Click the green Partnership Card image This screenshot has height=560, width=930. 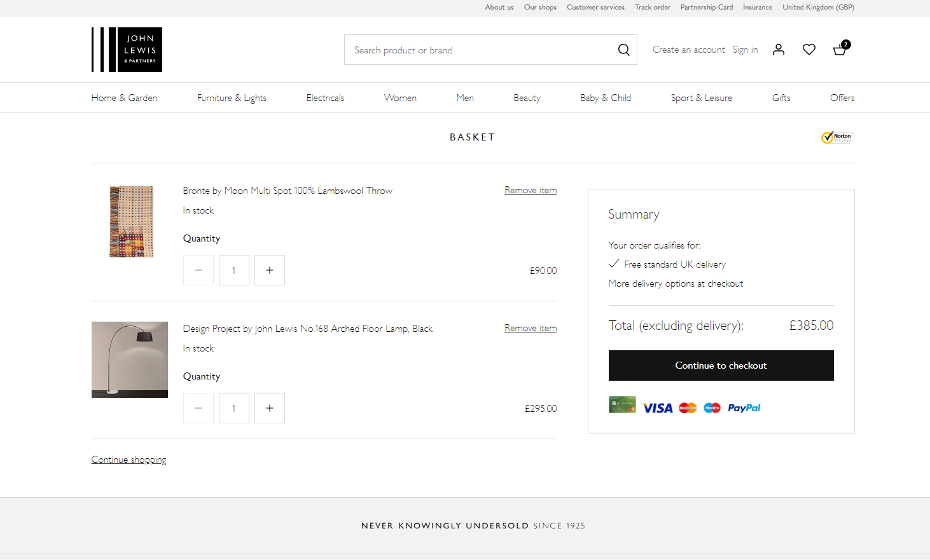[622, 405]
